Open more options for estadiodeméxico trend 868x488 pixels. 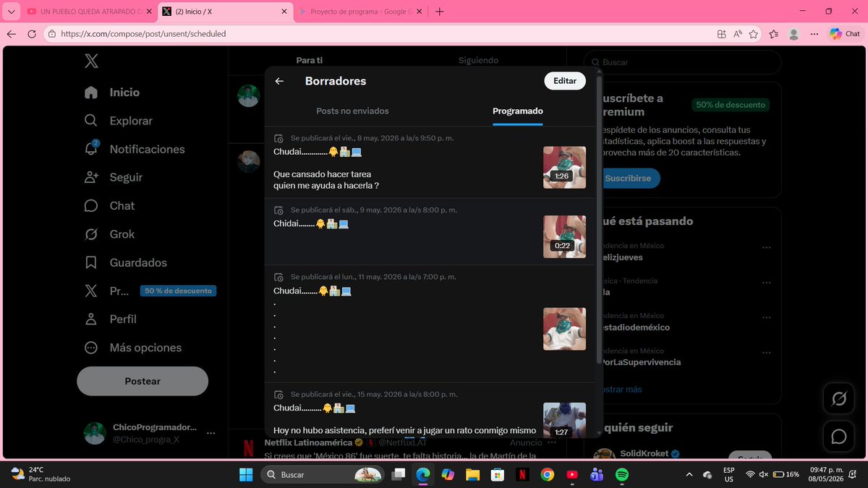tap(766, 317)
